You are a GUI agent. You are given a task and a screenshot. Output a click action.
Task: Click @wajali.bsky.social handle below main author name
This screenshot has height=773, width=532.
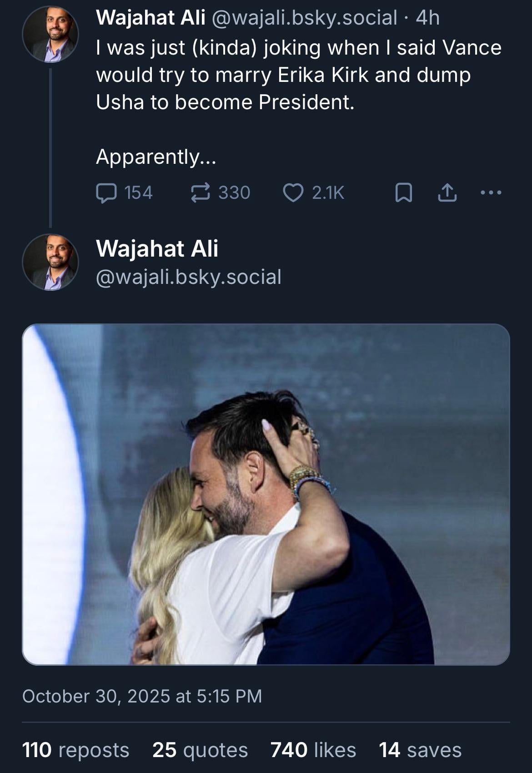pos(189,277)
